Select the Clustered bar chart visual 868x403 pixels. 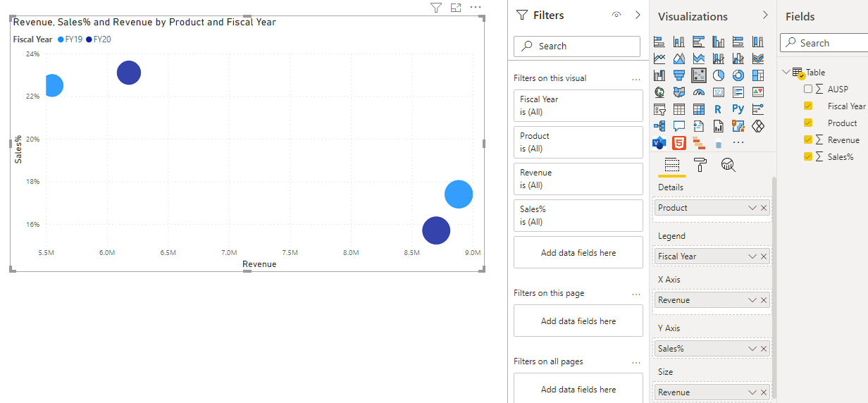click(699, 42)
